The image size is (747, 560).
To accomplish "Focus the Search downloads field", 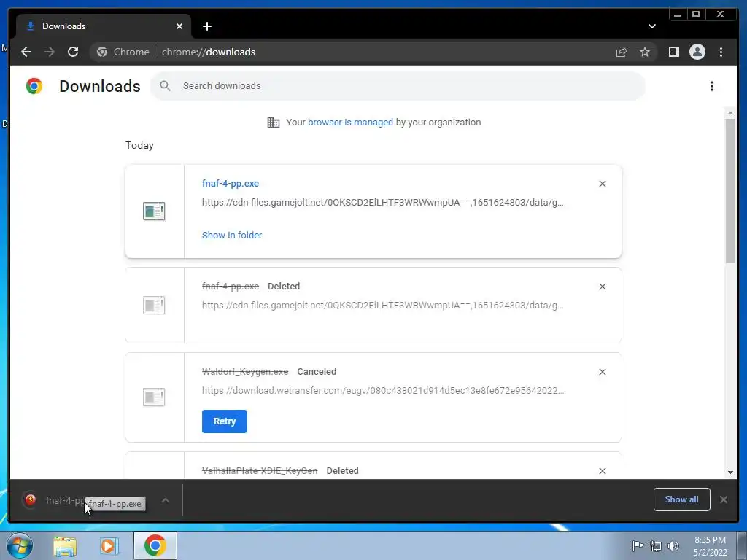I will pos(398,86).
